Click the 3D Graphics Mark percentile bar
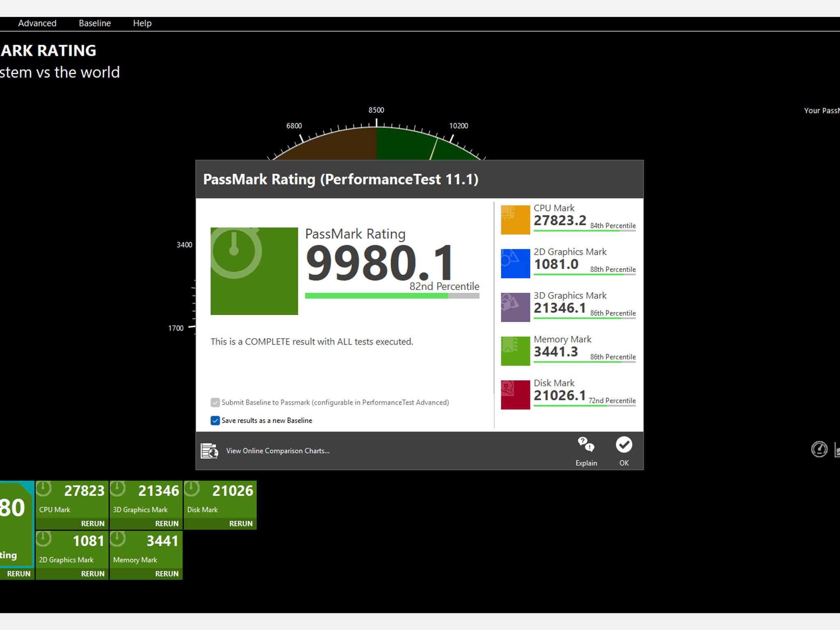This screenshot has height=630, width=840. point(584,318)
